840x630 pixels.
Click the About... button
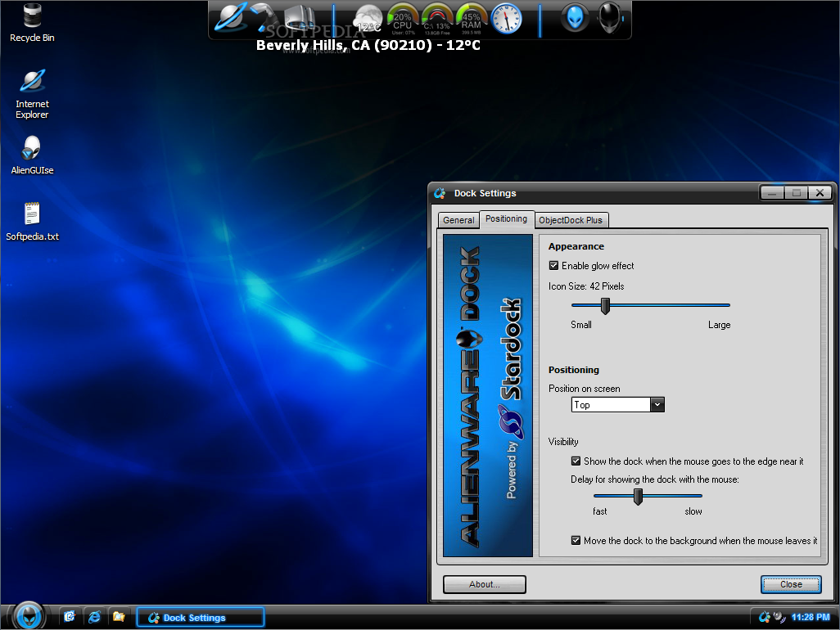[x=485, y=584]
